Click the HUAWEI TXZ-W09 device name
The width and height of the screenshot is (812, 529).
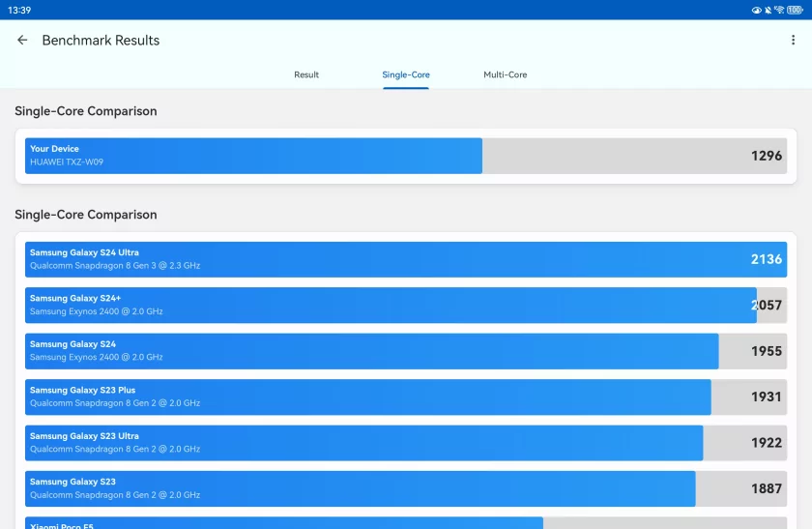(67, 162)
